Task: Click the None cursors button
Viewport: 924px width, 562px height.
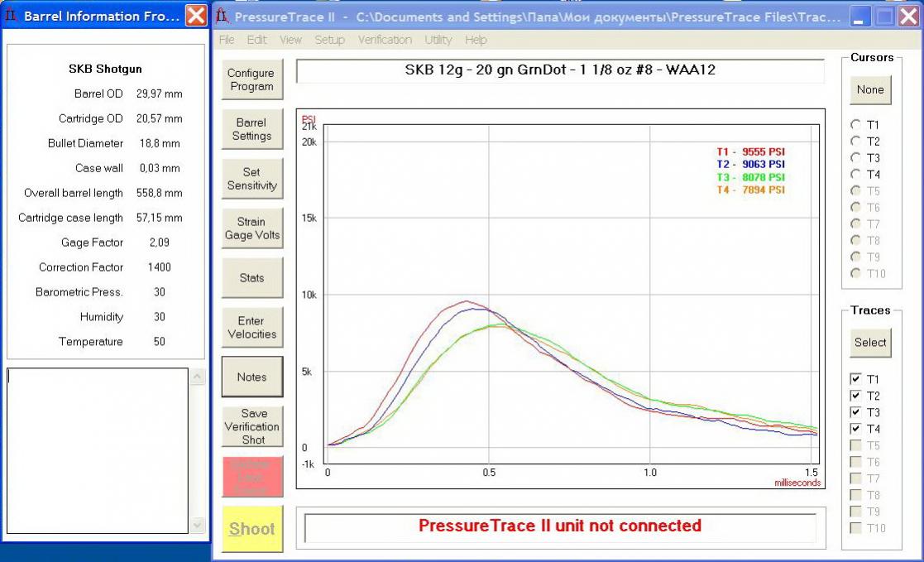Action: coord(870,90)
